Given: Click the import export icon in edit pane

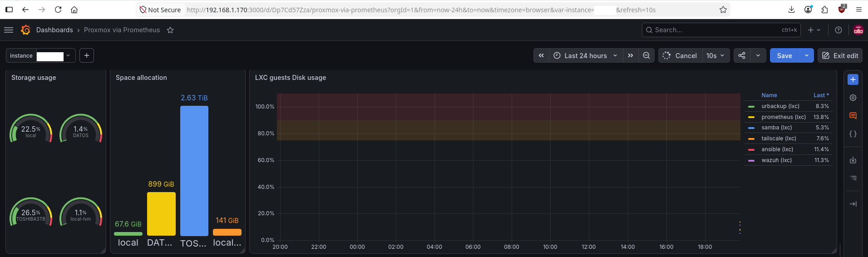Looking at the screenshot, I should coord(853,160).
